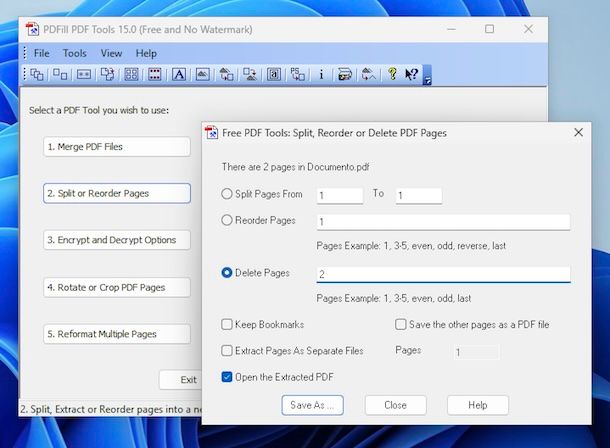The image size is (610, 448).
Task: Click the Rotate or Crop toolbar icon
Action: pos(107,74)
